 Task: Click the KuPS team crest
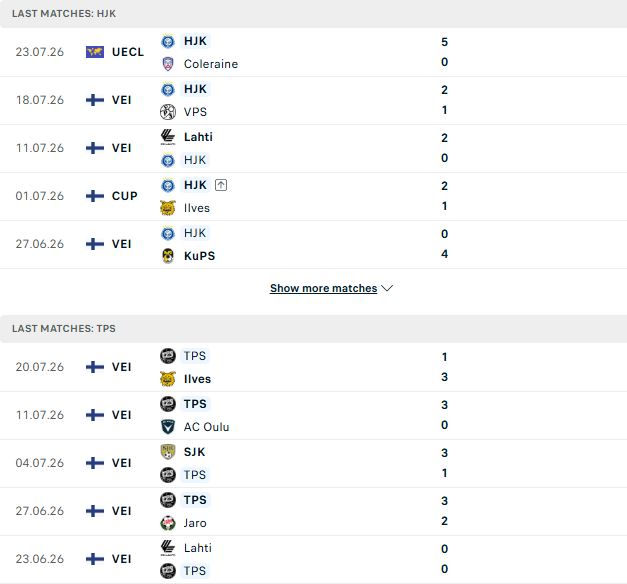[168, 256]
